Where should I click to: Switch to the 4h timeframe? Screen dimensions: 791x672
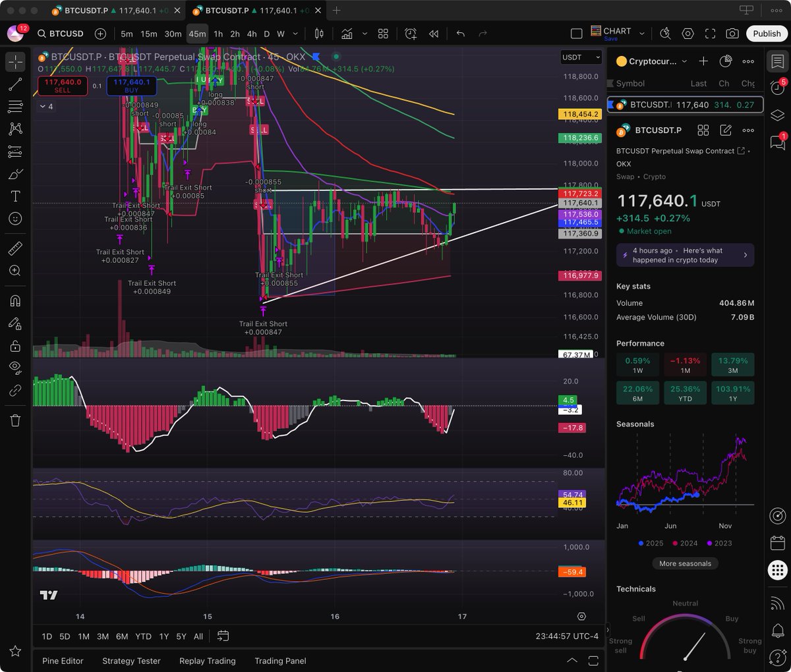click(x=252, y=34)
